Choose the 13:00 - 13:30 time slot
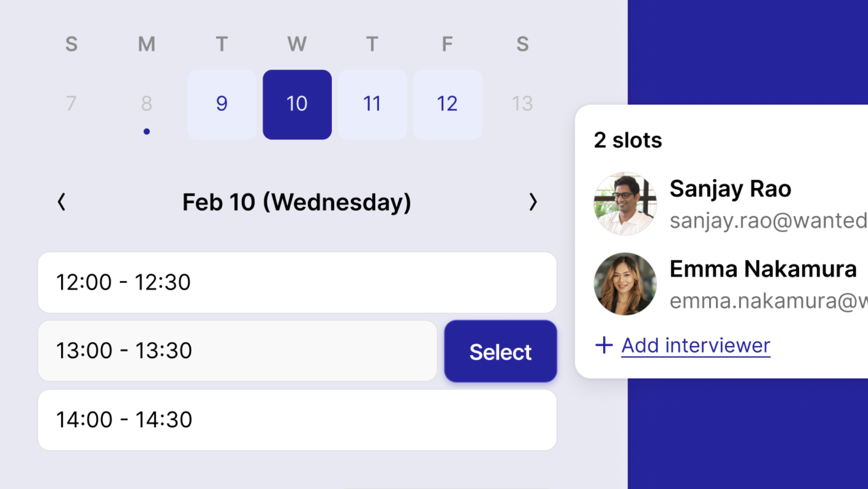This screenshot has height=489, width=868. click(237, 351)
